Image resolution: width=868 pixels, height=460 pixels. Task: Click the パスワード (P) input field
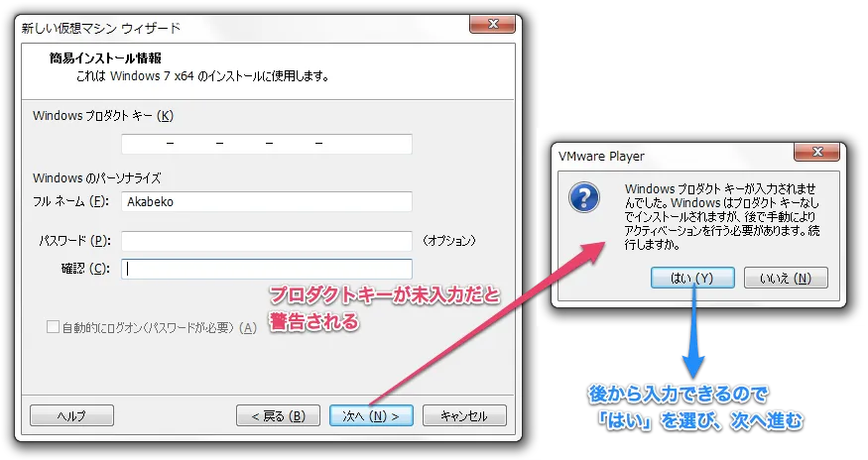pyautogui.click(x=266, y=241)
